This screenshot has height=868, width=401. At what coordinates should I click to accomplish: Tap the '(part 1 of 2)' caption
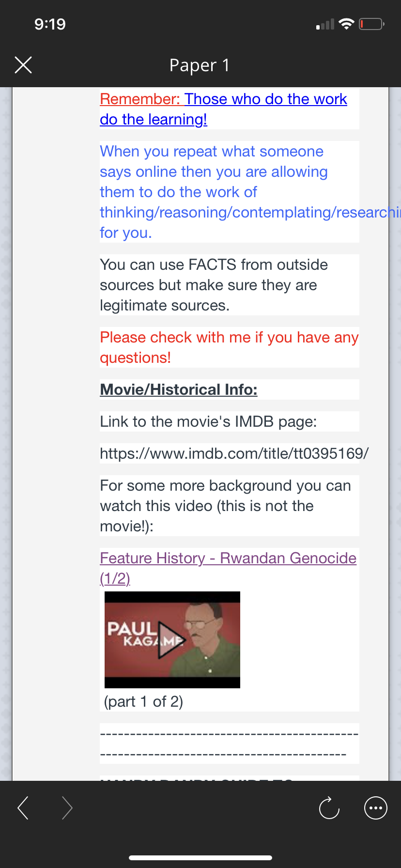[144, 701]
